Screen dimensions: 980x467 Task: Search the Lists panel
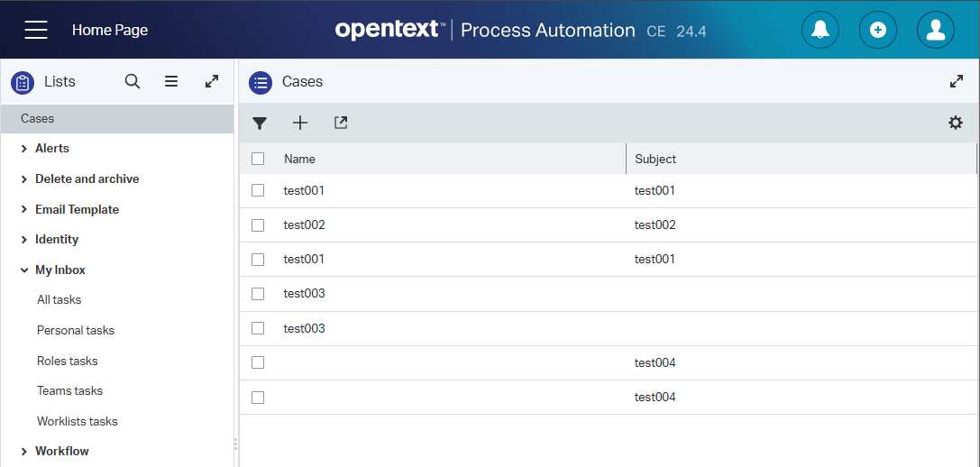[x=133, y=81]
